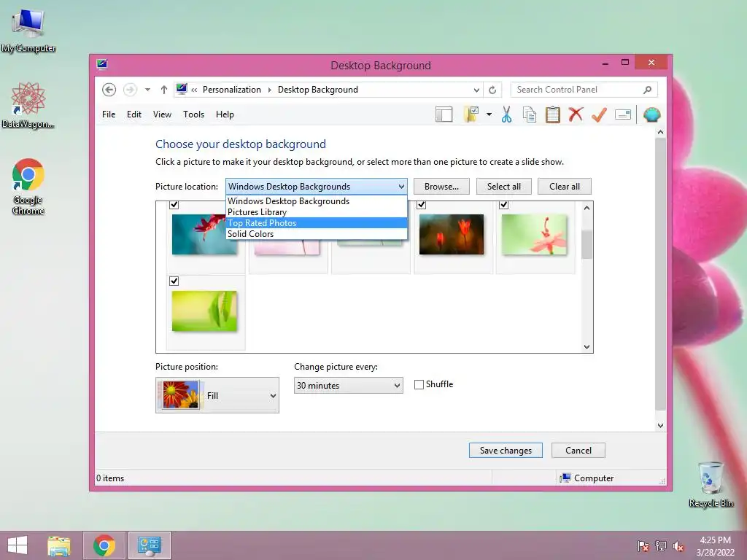Image resolution: width=747 pixels, height=560 pixels.
Task: Open the My Computer desktop icon
Action: click(28, 29)
